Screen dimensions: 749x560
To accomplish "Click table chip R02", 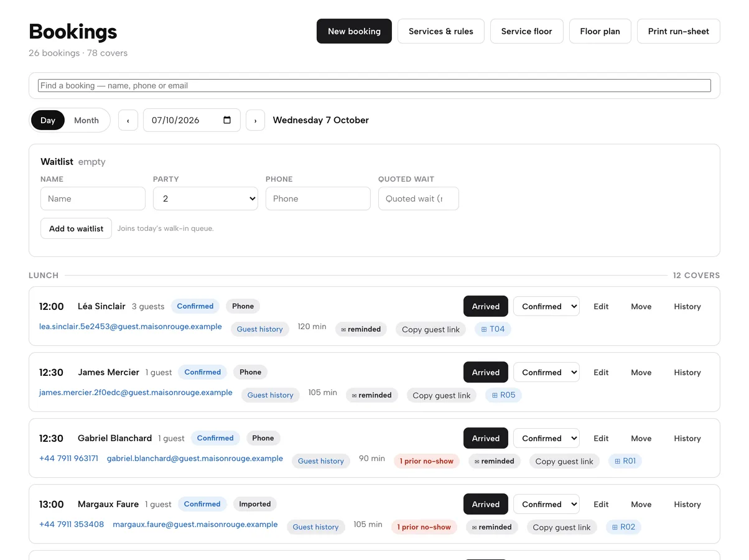I will [623, 527].
